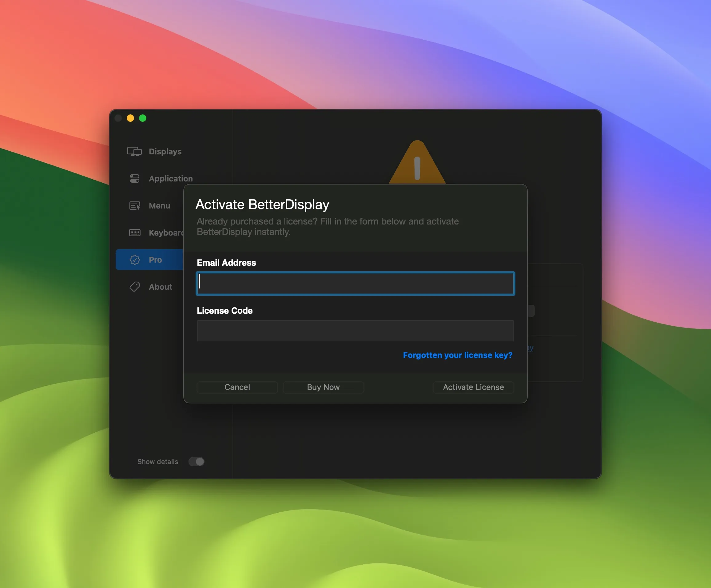Click the yellow minimize button
Screen dimensions: 711x588
click(130, 118)
